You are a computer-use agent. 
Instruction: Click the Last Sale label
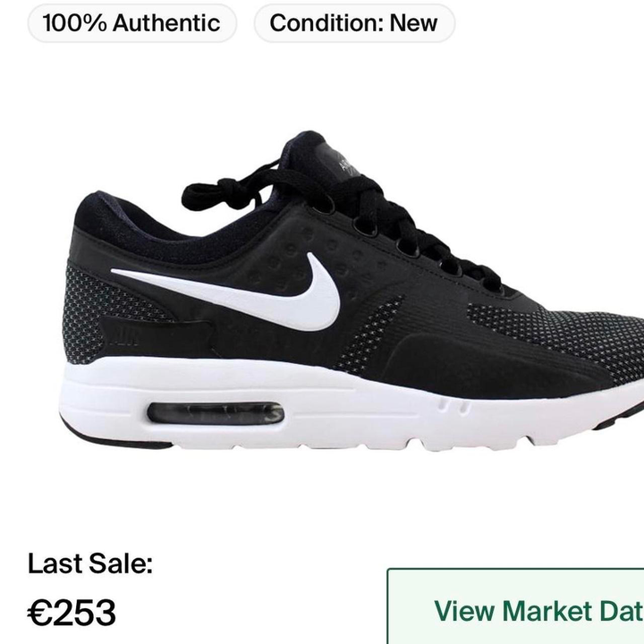pyautogui.click(x=90, y=563)
